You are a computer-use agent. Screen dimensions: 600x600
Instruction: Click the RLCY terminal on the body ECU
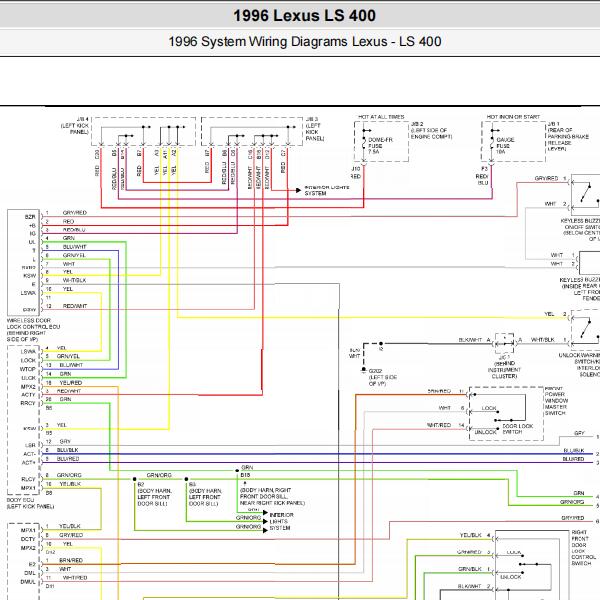[x=28, y=479]
